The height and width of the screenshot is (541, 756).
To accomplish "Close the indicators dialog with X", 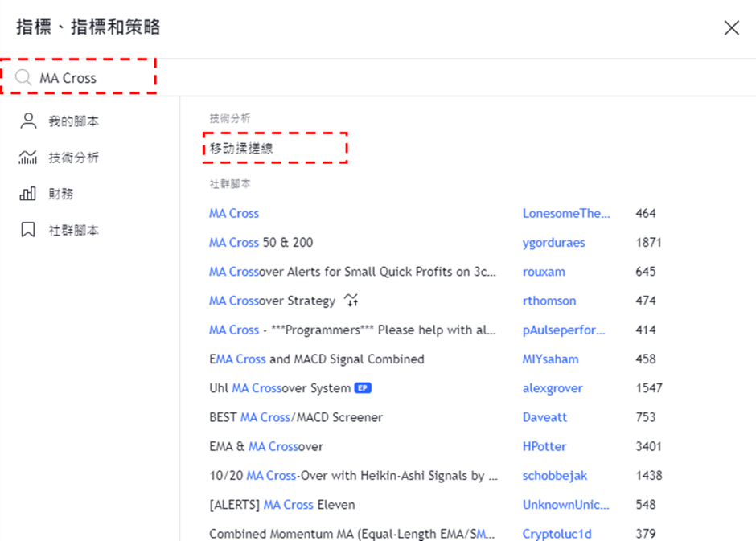I will tap(731, 28).
